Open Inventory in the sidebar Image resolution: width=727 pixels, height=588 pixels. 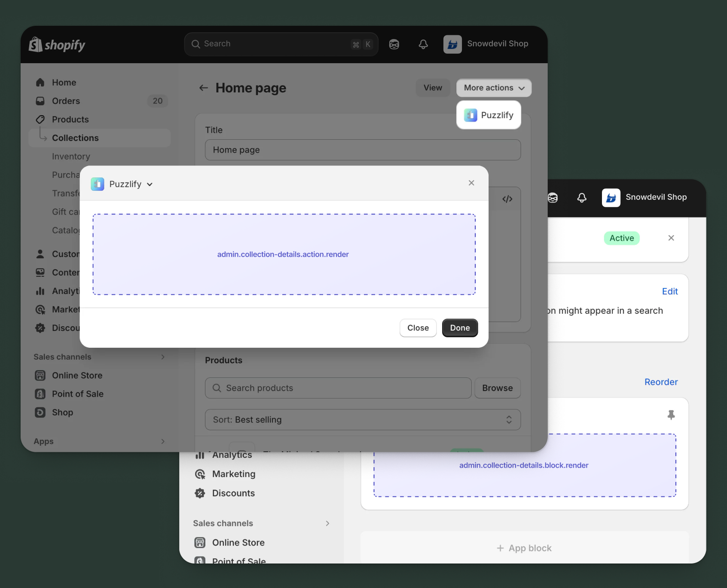(x=71, y=156)
